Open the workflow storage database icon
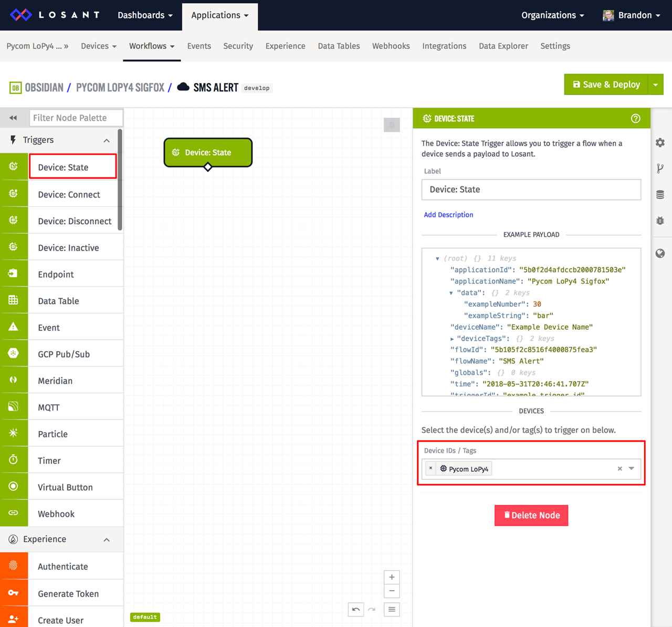Screen dimensions: 672x627 [x=660, y=195]
